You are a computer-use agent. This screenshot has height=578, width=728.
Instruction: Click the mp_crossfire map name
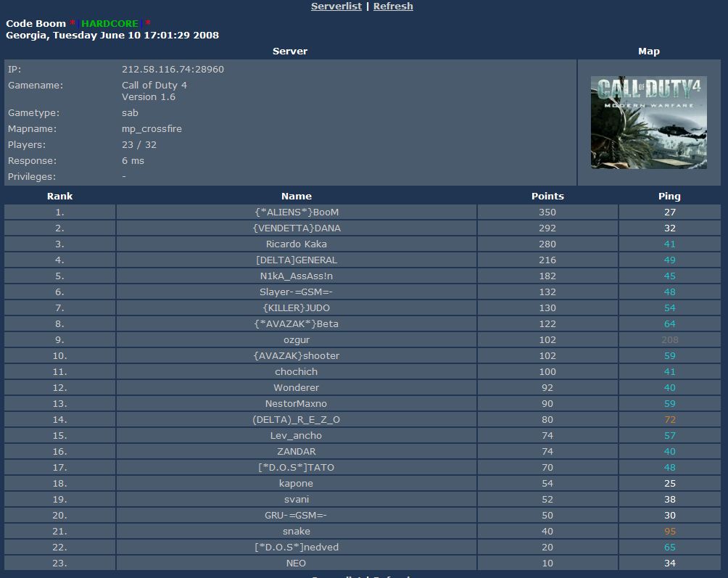[x=152, y=129]
